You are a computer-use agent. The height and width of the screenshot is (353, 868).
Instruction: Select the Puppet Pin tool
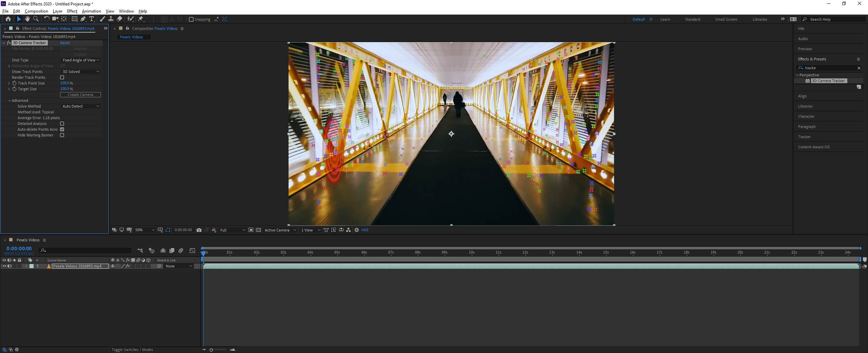(x=141, y=19)
